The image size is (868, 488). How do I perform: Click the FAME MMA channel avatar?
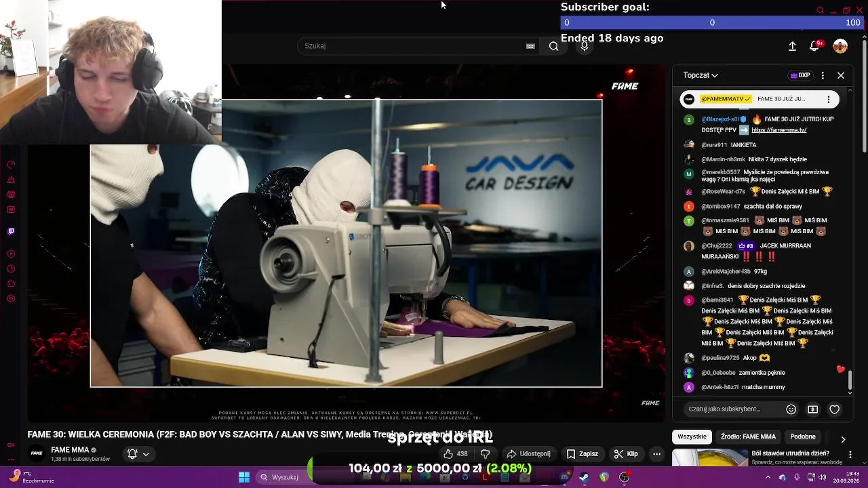pos(37,453)
